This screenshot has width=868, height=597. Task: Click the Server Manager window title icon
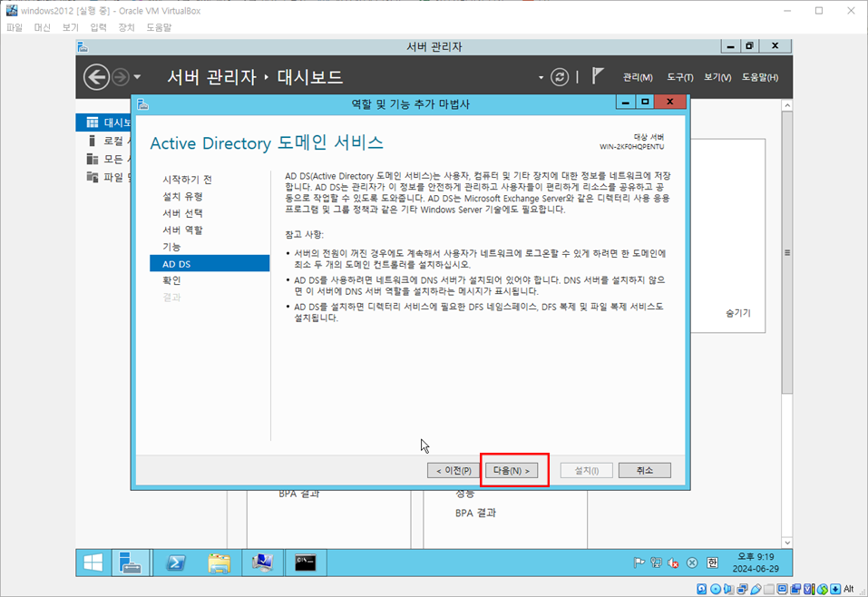point(83,47)
